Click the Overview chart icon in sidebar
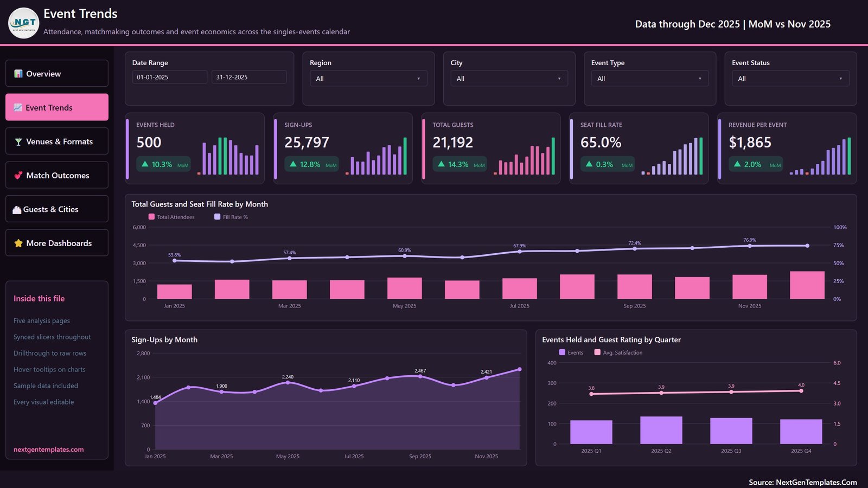868x488 pixels. click(18, 74)
